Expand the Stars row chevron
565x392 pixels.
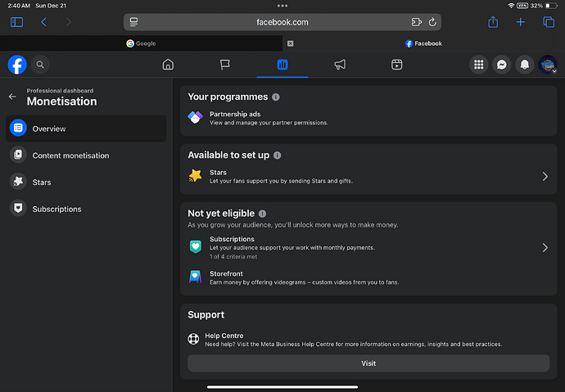(x=545, y=176)
